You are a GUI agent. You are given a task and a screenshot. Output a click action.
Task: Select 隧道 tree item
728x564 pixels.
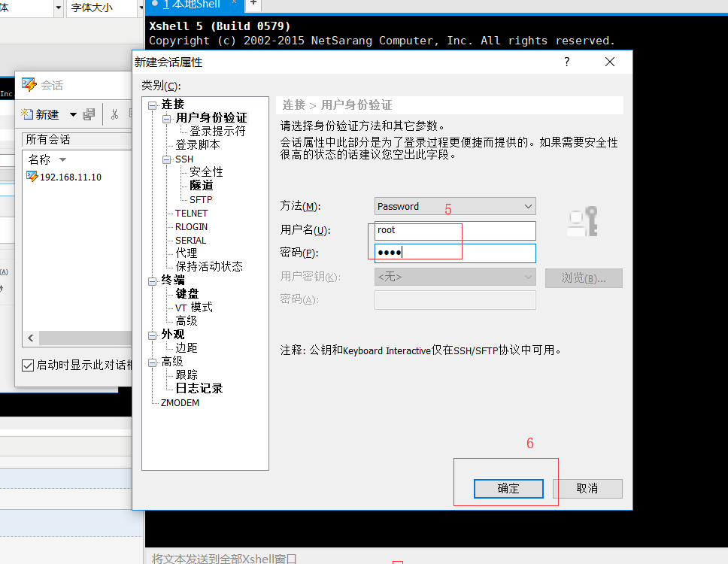coord(201,186)
